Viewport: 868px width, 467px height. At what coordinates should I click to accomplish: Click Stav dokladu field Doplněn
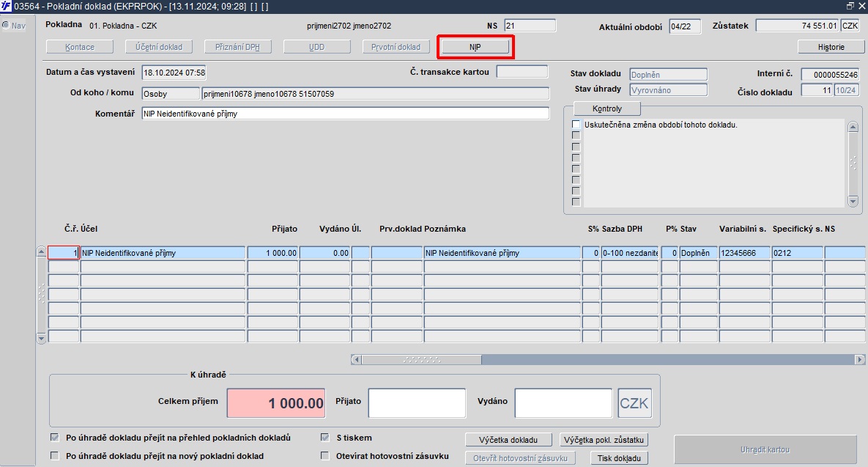(x=668, y=75)
